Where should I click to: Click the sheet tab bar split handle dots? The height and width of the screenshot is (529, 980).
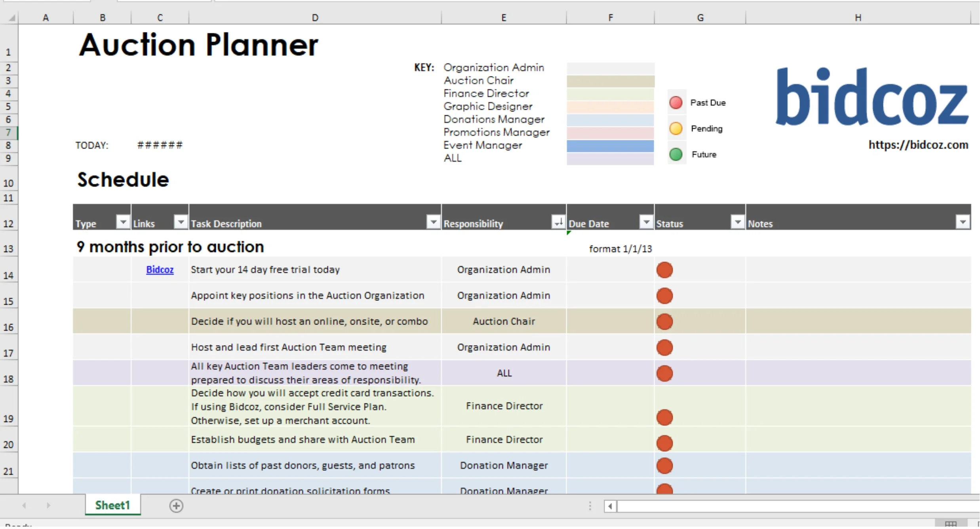pyautogui.click(x=590, y=507)
